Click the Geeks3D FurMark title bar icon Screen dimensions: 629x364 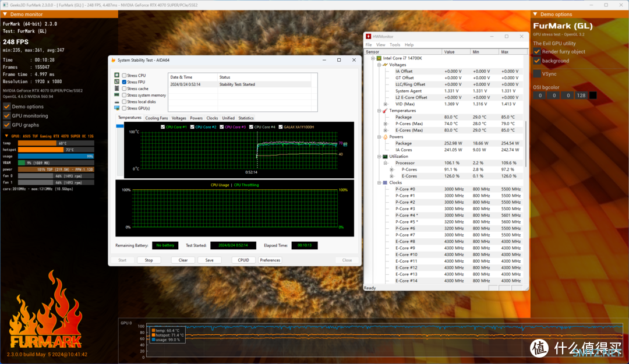pyautogui.click(x=5, y=5)
